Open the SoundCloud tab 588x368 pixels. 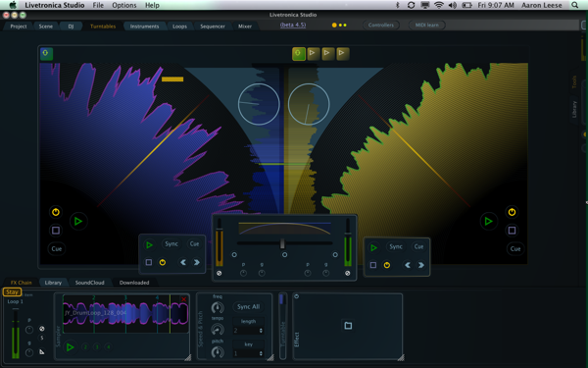[89, 283]
